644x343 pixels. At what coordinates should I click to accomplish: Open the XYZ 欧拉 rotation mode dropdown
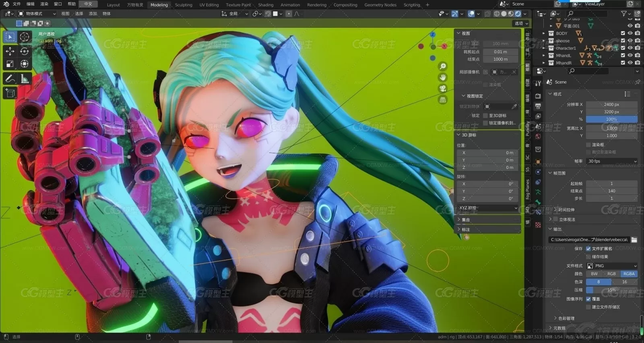[488, 208]
